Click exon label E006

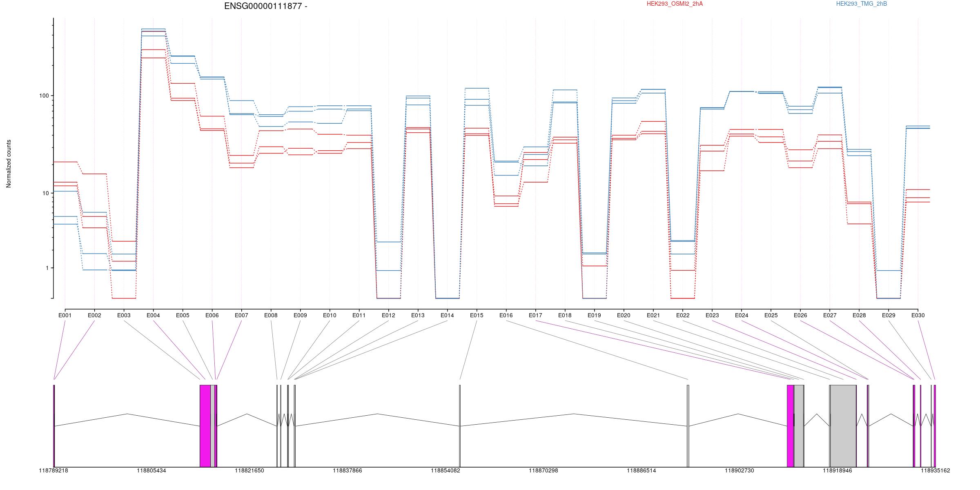(212, 315)
